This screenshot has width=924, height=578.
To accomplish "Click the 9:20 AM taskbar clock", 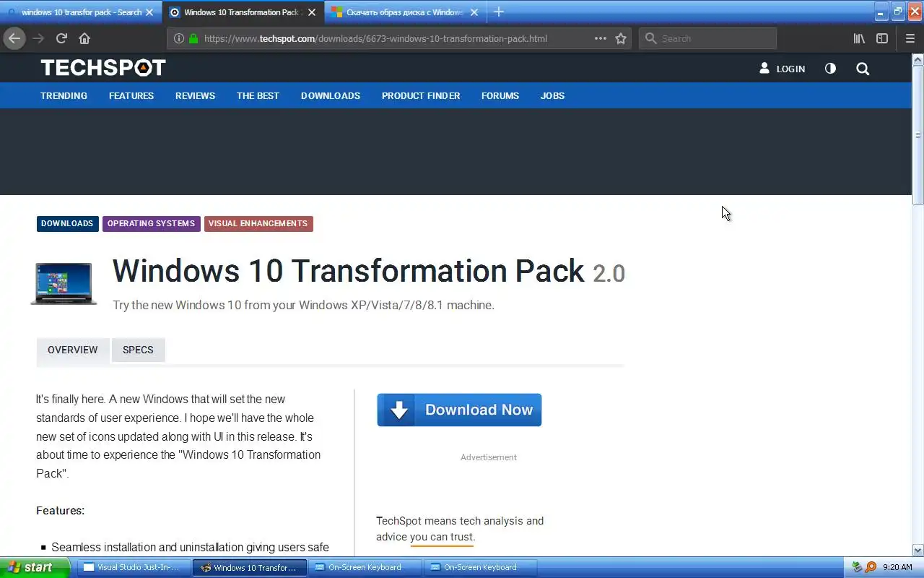I will tap(898, 567).
